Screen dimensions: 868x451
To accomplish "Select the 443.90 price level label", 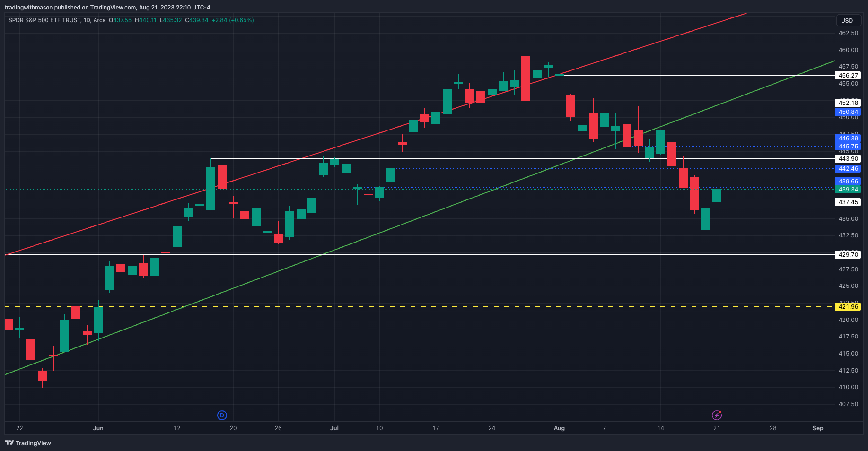I will point(848,159).
